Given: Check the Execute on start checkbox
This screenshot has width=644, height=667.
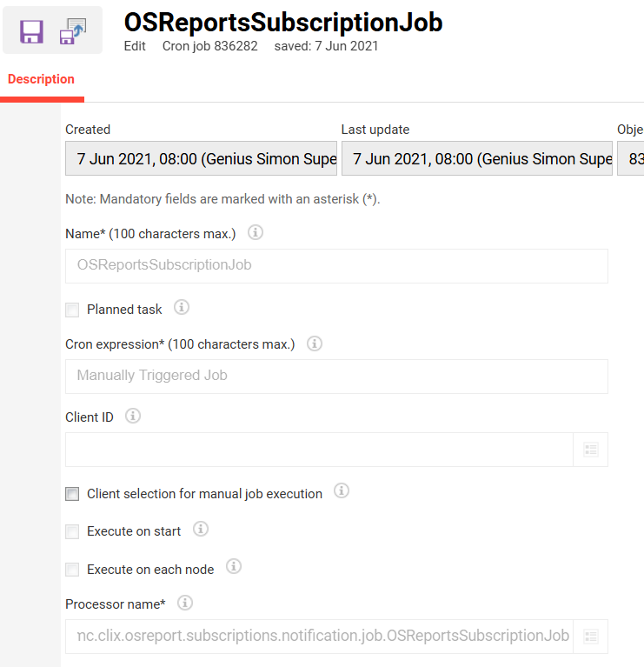Looking at the screenshot, I should [x=72, y=531].
